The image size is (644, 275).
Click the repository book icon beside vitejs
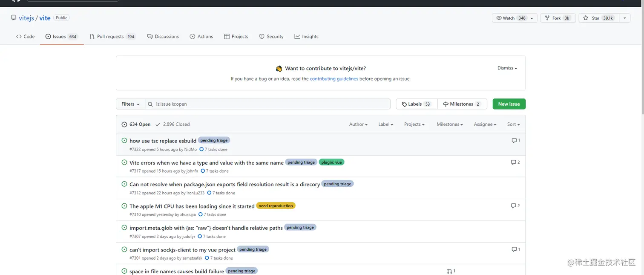(x=14, y=18)
